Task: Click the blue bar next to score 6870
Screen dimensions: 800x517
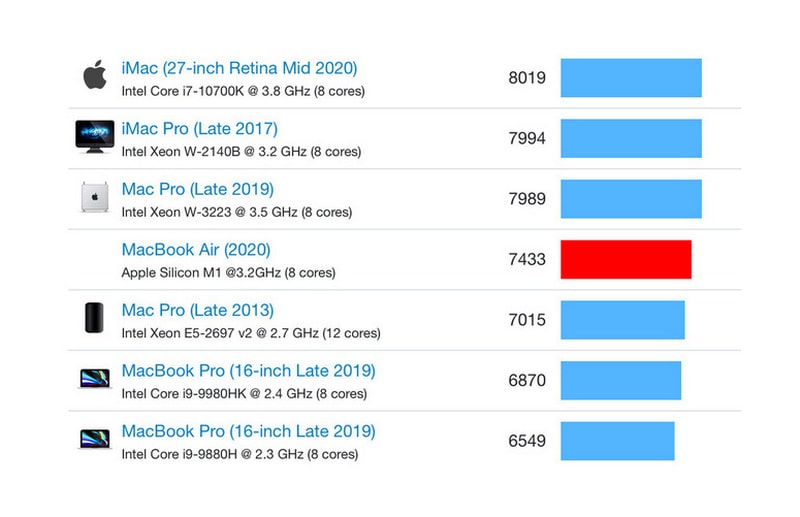Action: pyautogui.click(x=621, y=380)
